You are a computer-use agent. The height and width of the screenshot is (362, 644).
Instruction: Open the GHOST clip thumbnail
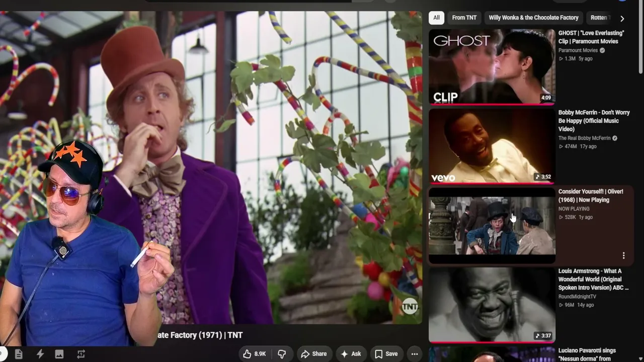[492, 67]
